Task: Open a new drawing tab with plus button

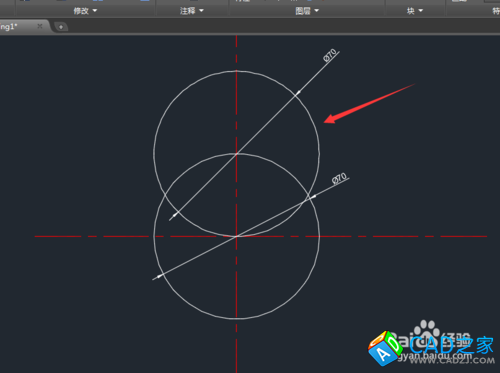Action: coord(61,27)
